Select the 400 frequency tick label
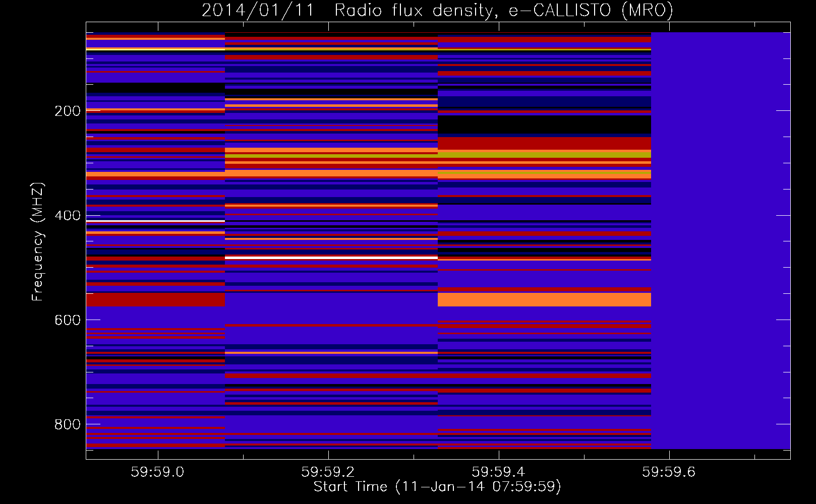Screen dimensions: 816x504 (68, 216)
